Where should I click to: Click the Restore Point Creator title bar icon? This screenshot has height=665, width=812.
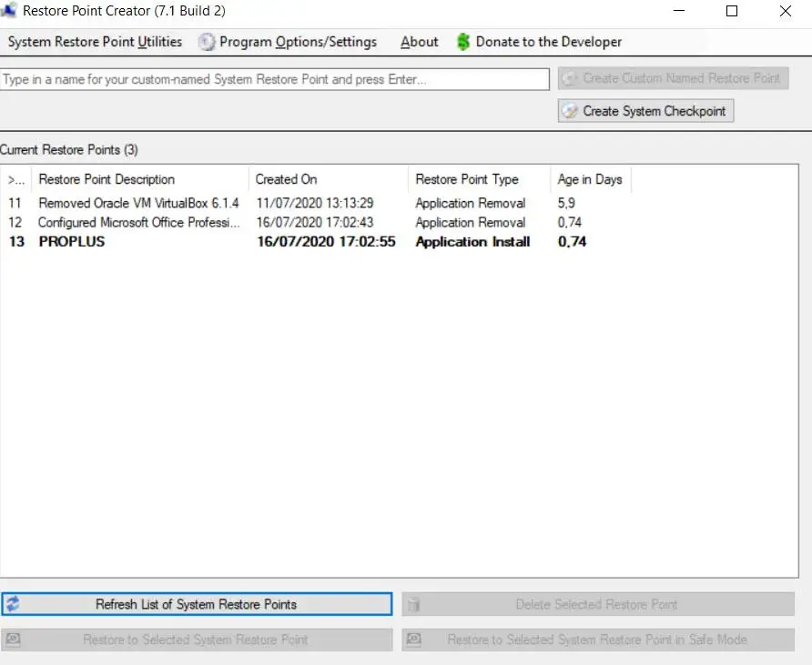(9, 10)
